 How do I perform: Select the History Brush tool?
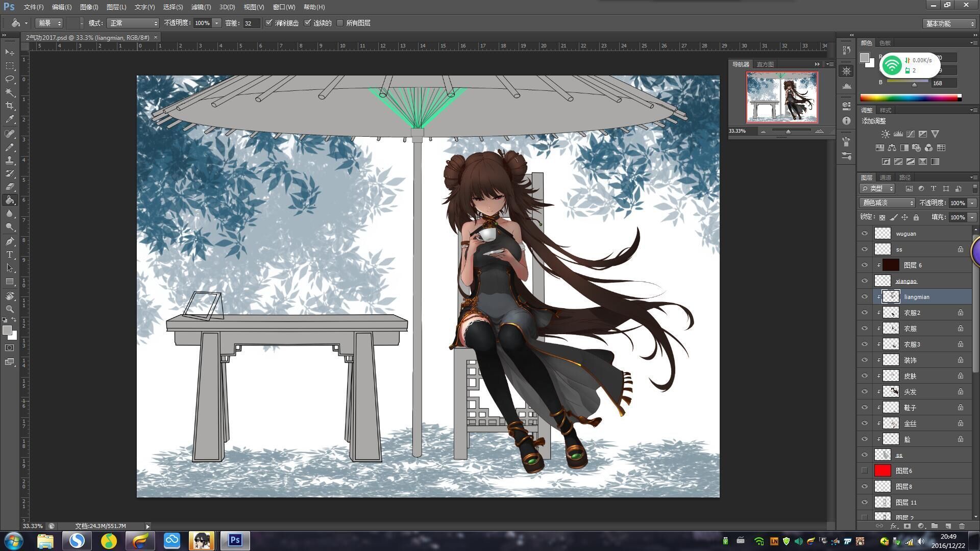point(10,173)
